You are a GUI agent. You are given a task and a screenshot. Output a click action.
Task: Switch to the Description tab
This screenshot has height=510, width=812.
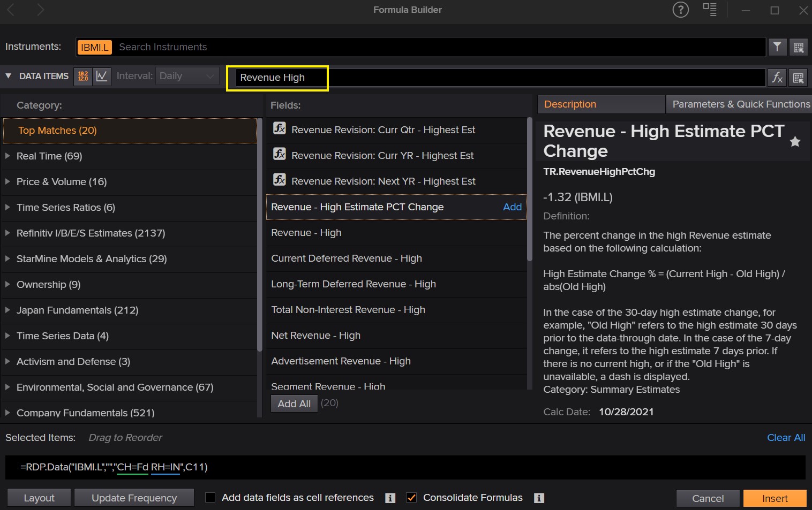601,104
